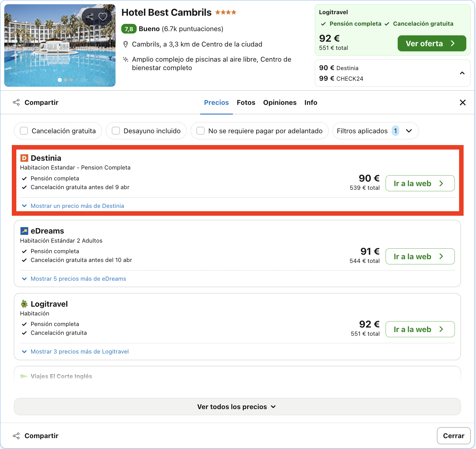Expand Ver todos los precios
The height and width of the screenshot is (449, 476).
pos(237,407)
